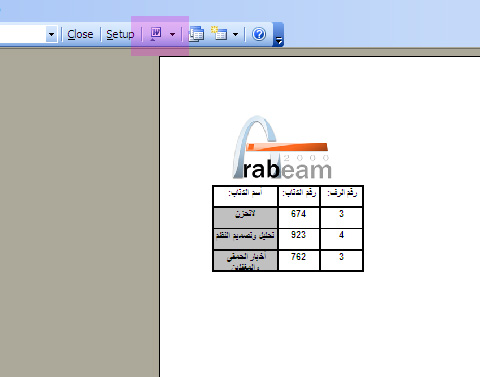The image size is (480, 377).
Task: Click the Close preview button
Action: coord(80,34)
